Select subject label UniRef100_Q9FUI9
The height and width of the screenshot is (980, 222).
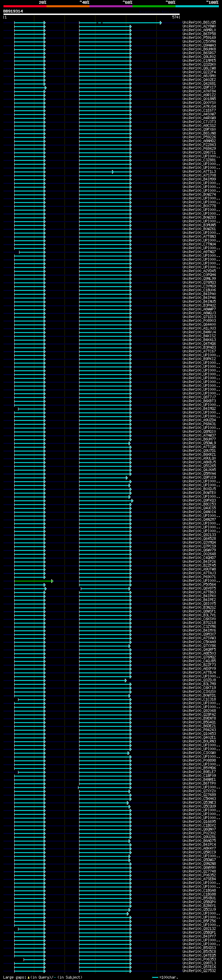[199, 478]
